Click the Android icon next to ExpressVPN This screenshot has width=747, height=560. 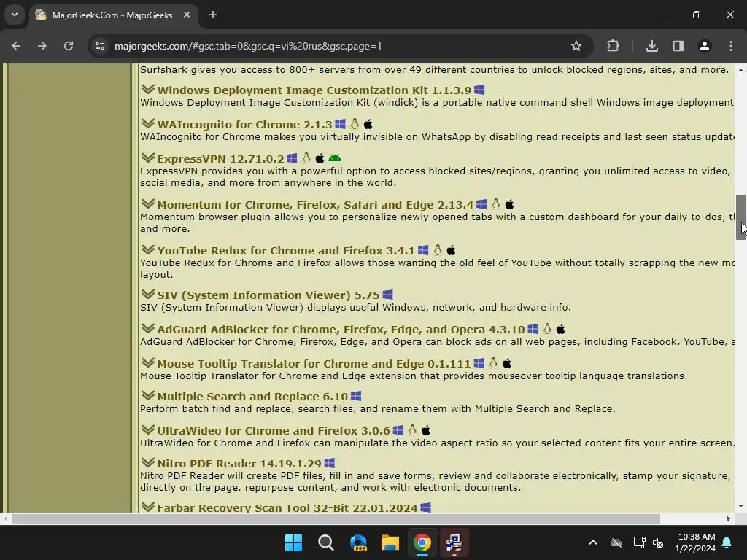[335, 158]
